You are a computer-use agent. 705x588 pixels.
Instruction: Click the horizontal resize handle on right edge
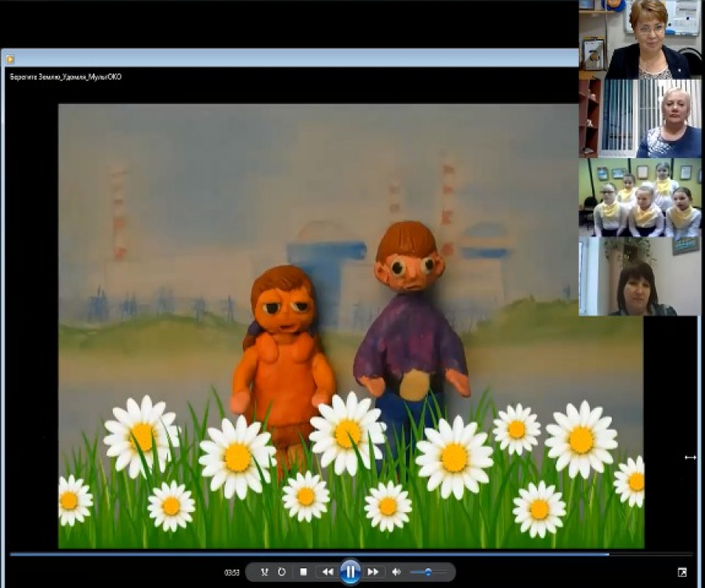pyautogui.click(x=690, y=457)
